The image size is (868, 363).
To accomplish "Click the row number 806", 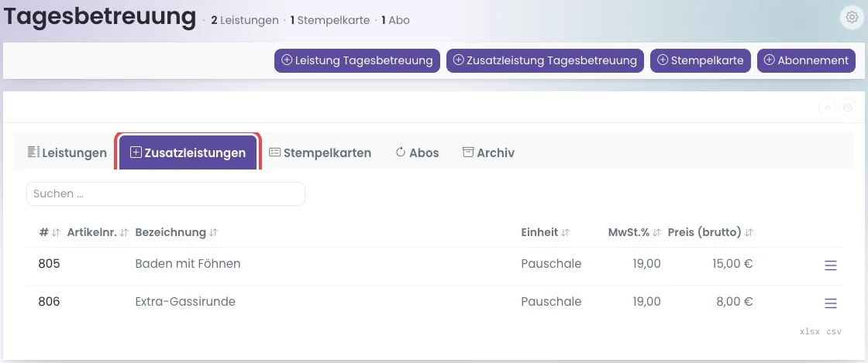I will click(x=49, y=302).
